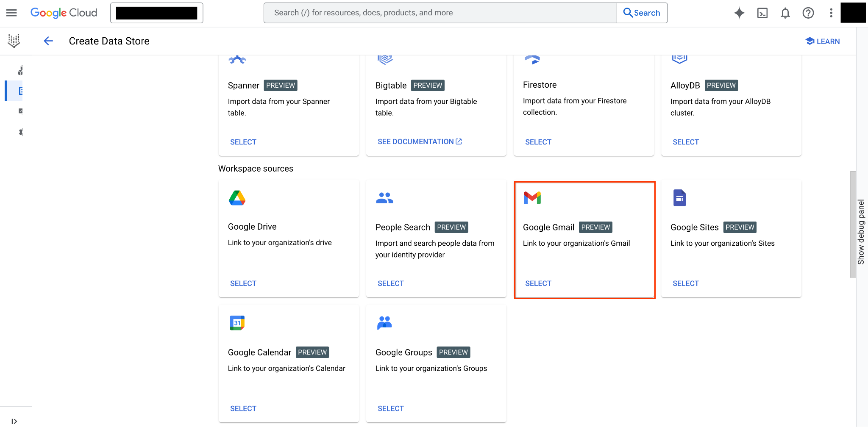Select the Google Gmail data source
868x427 pixels.
(x=538, y=283)
